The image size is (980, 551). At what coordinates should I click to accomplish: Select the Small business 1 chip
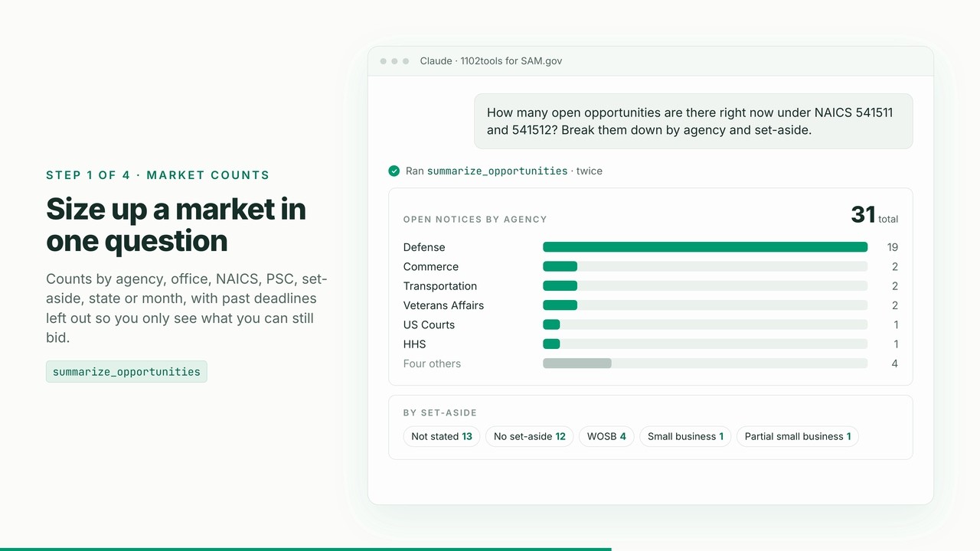(x=685, y=436)
